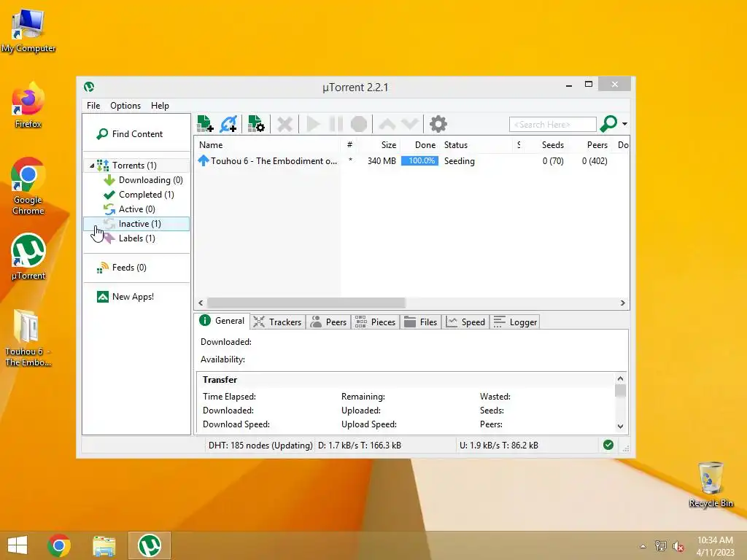
Task: Click the green search magnifier icon
Action: click(608, 124)
